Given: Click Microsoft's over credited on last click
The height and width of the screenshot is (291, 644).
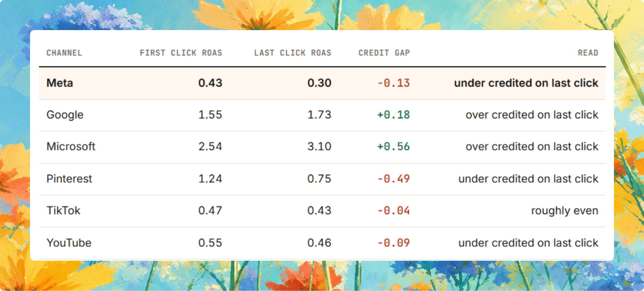Looking at the screenshot, I should [x=532, y=147].
